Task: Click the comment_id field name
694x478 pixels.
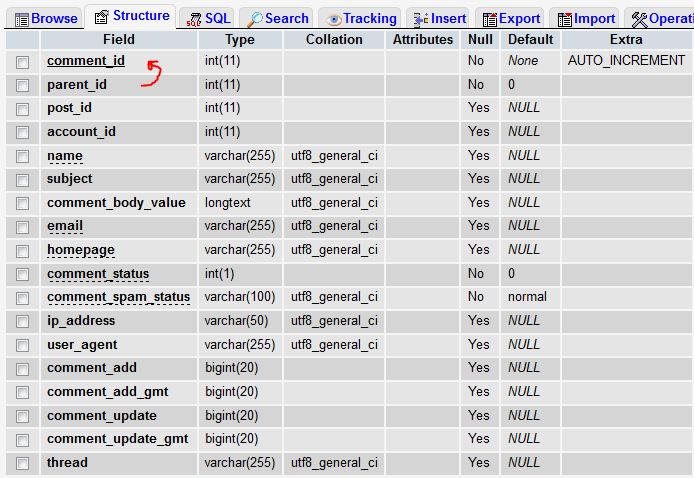Action: [86, 61]
